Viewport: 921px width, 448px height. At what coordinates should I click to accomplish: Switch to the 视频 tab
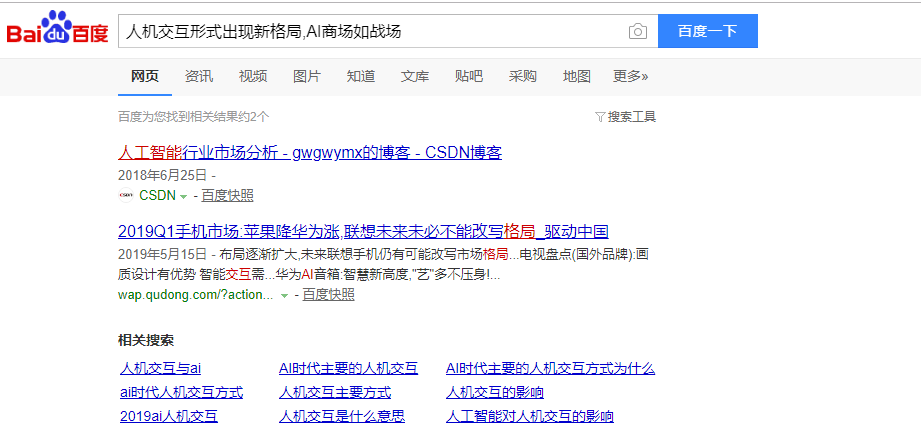tap(253, 76)
